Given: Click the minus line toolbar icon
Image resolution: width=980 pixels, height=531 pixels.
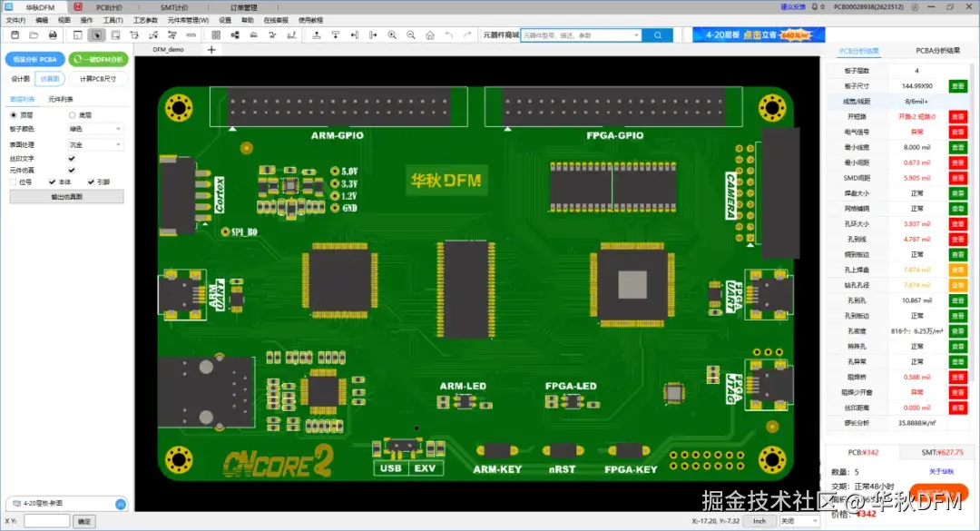Looking at the screenshot, I should pyautogui.click(x=191, y=35).
